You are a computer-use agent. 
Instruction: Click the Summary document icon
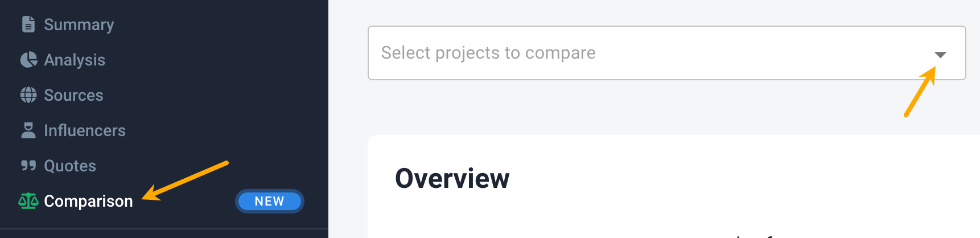point(28,24)
